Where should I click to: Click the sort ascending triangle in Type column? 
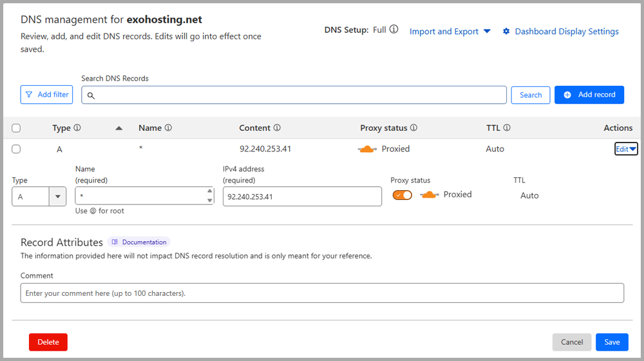point(118,128)
